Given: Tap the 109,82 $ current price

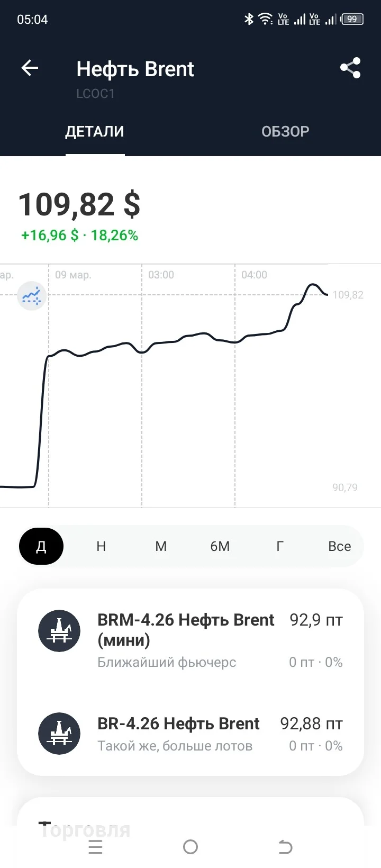Looking at the screenshot, I should click(x=79, y=204).
